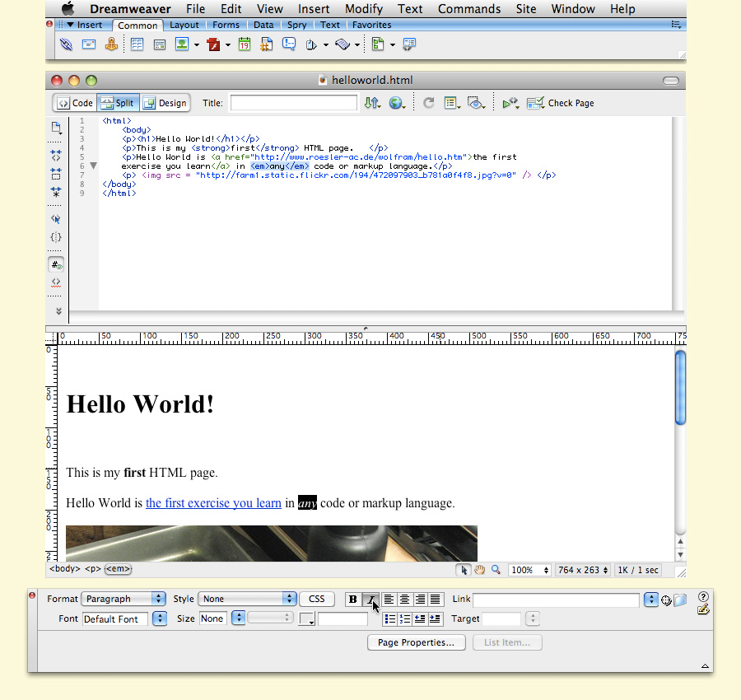This screenshot has height=700, width=741.
Task: Click the Email Link insert icon
Action: pos(88,44)
